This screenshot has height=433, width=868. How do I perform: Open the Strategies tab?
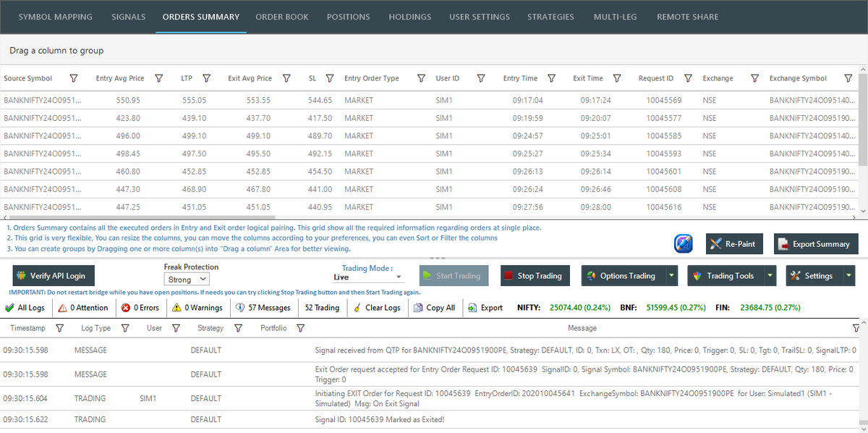coord(550,17)
